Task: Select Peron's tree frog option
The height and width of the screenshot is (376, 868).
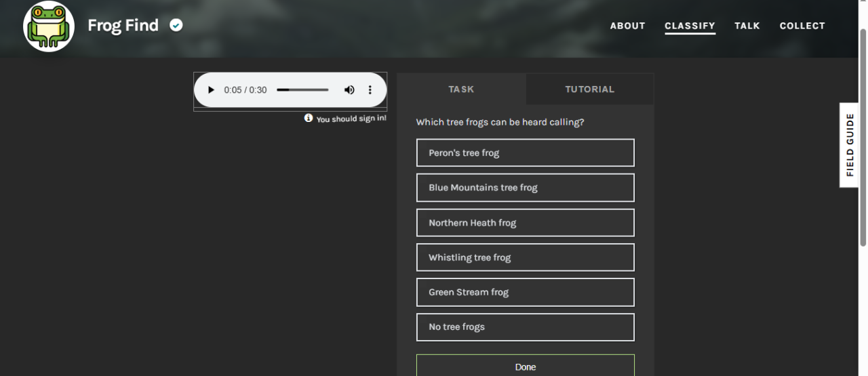Action: coord(525,153)
